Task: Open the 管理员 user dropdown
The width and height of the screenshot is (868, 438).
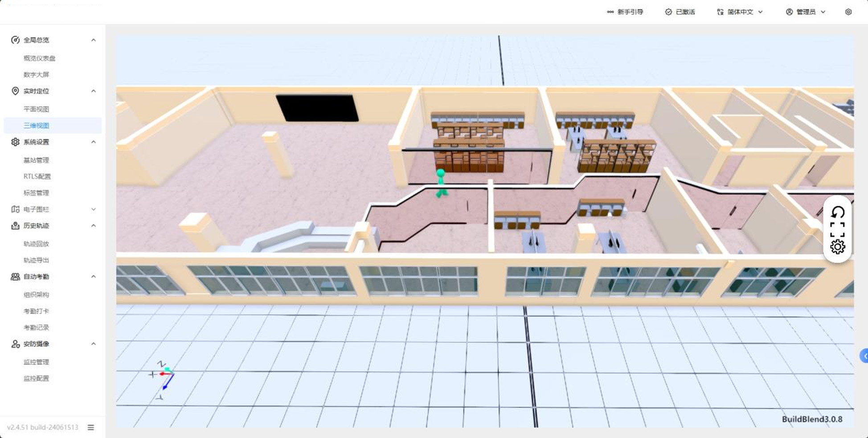Action: pos(806,12)
